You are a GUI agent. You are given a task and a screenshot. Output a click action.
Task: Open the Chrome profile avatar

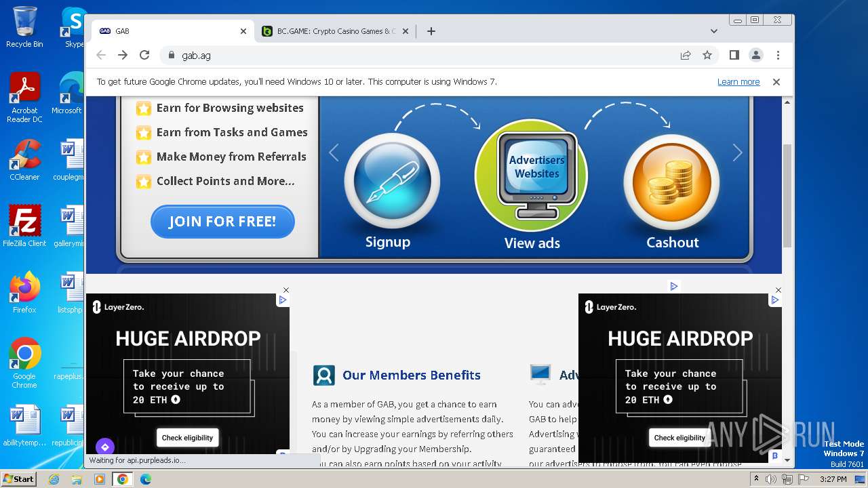pos(756,55)
